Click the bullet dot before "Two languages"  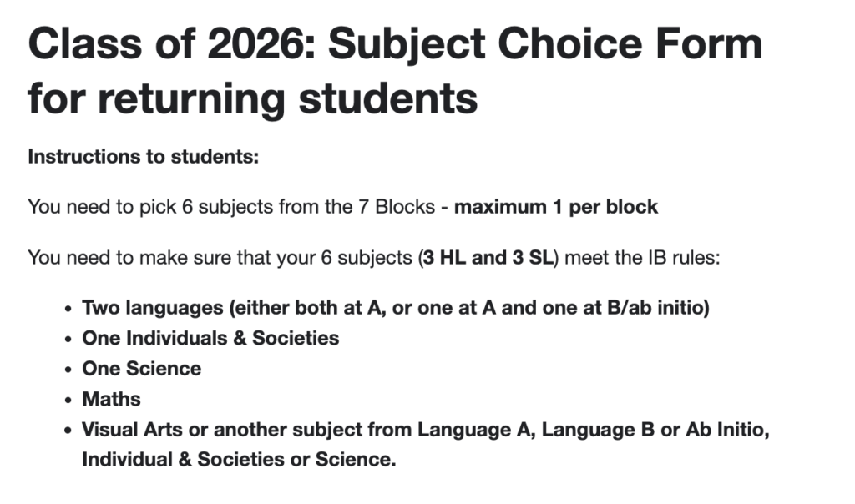point(69,309)
